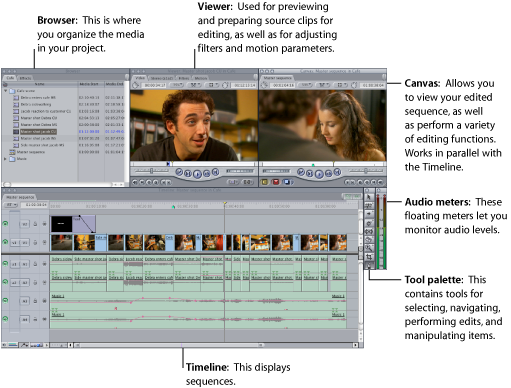Image resolution: width=511 pixels, height=388 pixels.
Task: Click the Name column header in Browser
Action: click(40, 84)
